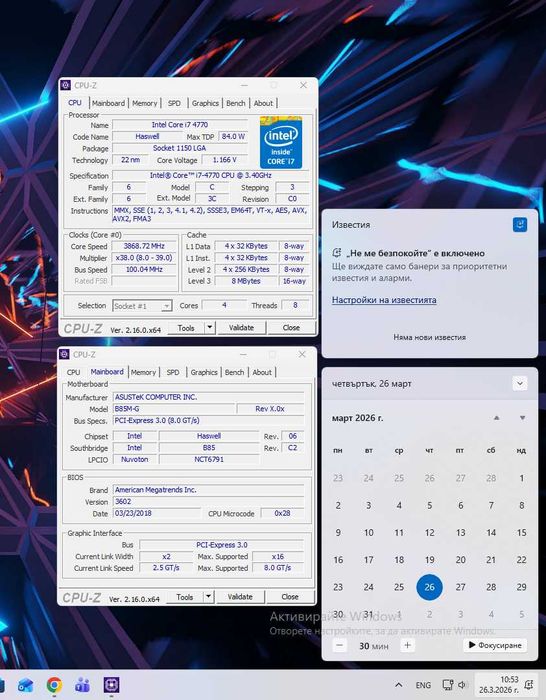Open Bench tab in the Processor CPU-Z window
This screenshot has width=546, height=700.
pos(236,103)
